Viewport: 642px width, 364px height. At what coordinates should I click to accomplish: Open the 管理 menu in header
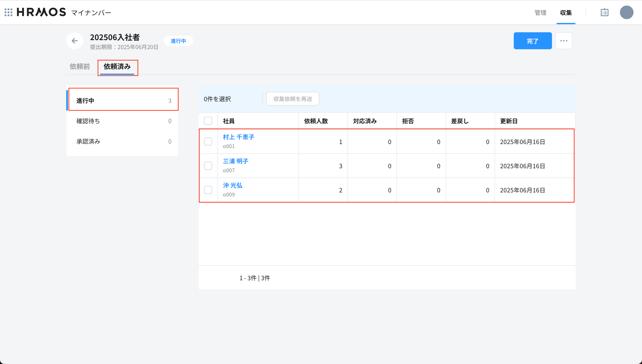click(540, 13)
